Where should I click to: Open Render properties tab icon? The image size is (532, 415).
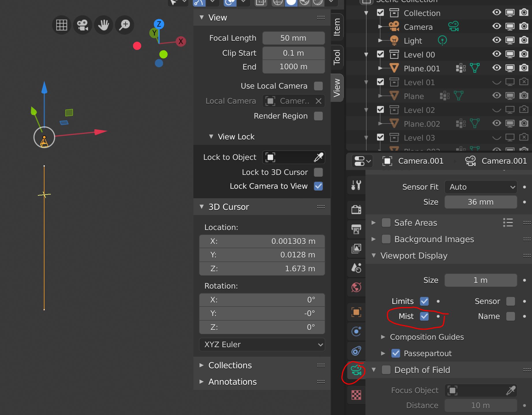pos(356,210)
